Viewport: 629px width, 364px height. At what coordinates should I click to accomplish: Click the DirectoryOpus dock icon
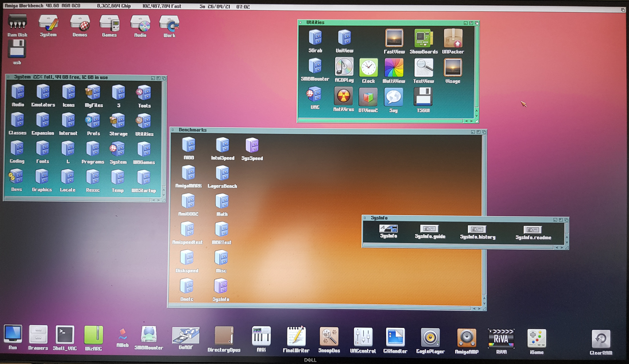tap(224, 336)
